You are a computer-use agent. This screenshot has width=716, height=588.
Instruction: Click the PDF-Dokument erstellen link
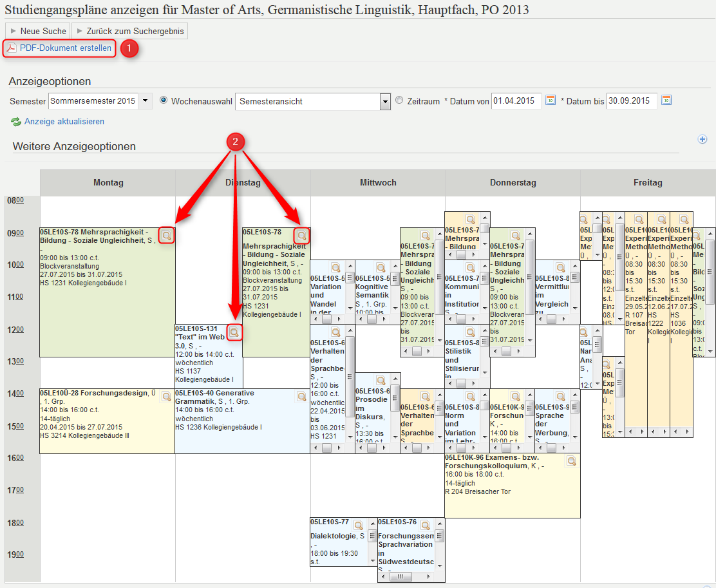point(65,48)
